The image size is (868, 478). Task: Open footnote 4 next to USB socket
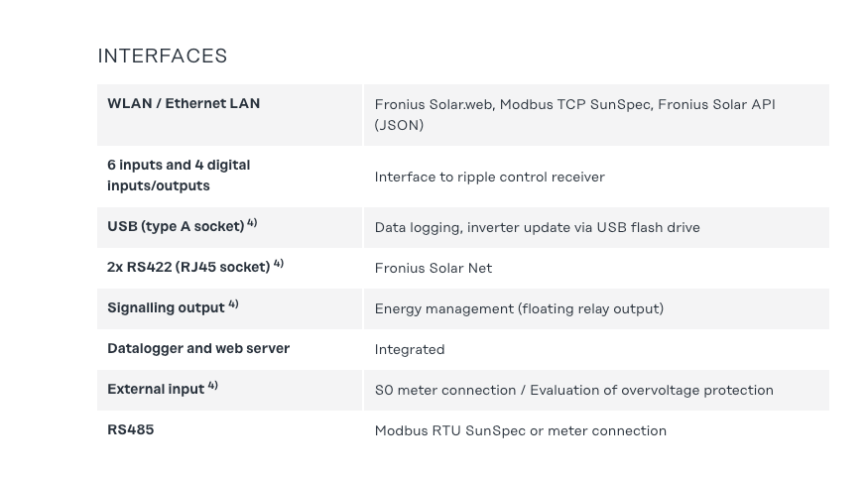[252, 223]
